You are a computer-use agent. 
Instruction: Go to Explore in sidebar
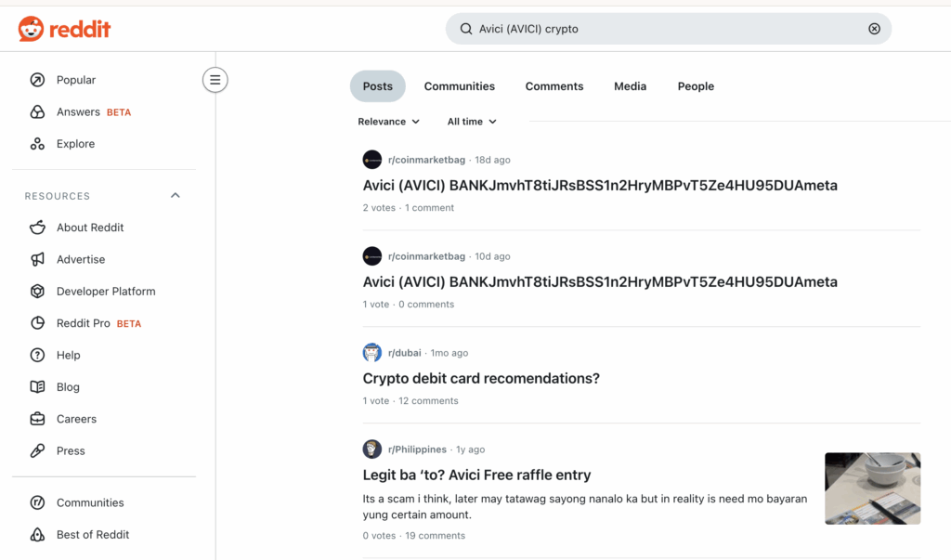pyautogui.click(x=75, y=144)
